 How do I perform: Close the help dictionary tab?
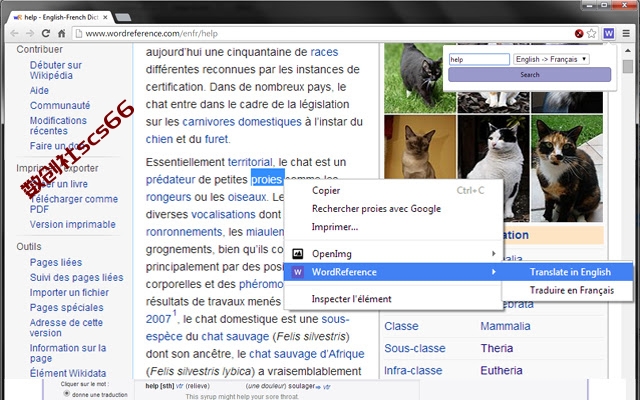(105, 17)
